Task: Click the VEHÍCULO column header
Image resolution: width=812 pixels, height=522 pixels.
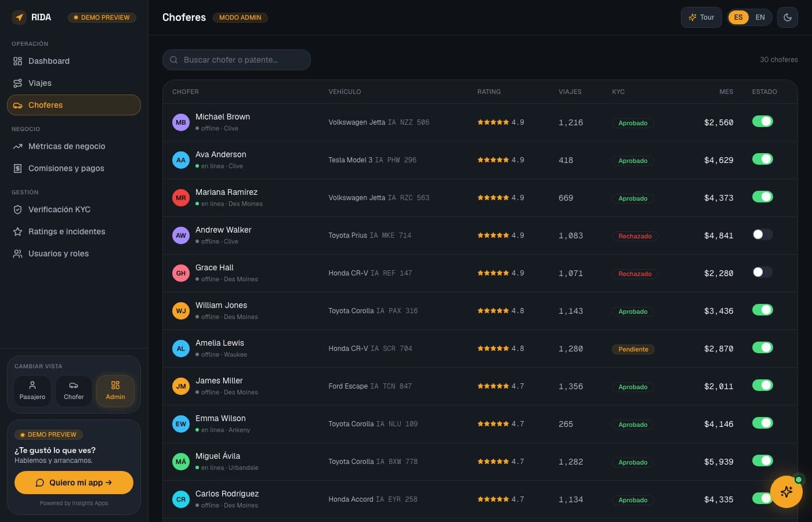Action: coord(345,92)
